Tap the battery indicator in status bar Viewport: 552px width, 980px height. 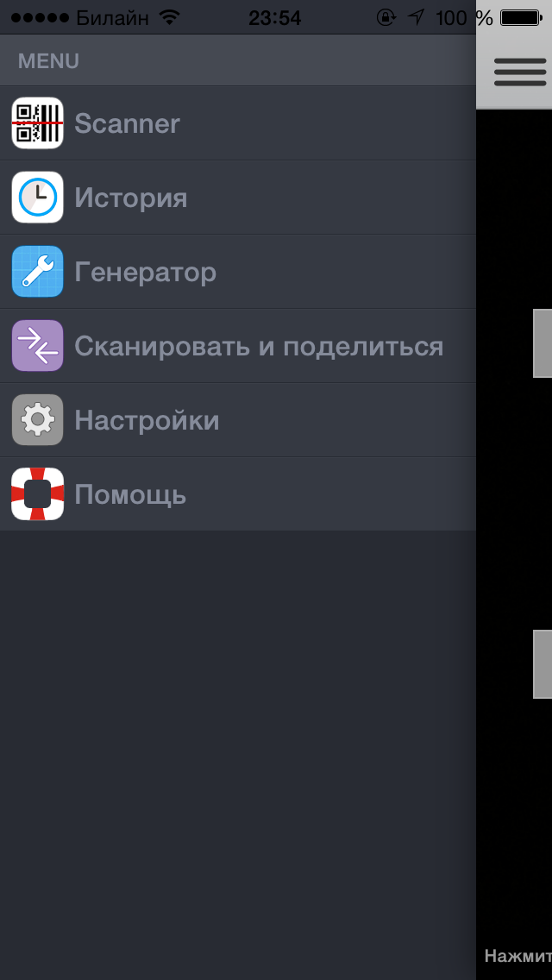[521, 18]
